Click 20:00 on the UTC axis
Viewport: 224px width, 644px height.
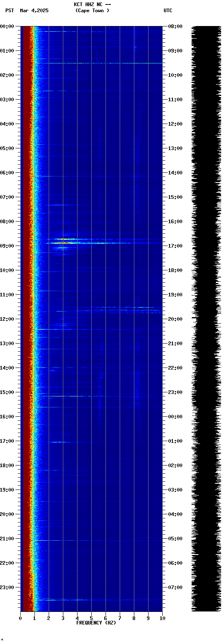pos(175,319)
